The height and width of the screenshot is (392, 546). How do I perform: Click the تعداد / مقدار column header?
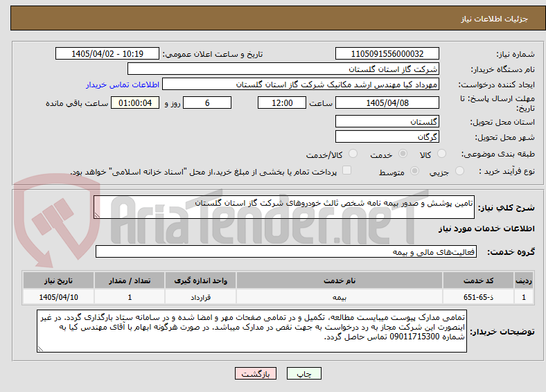pos(130,280)
